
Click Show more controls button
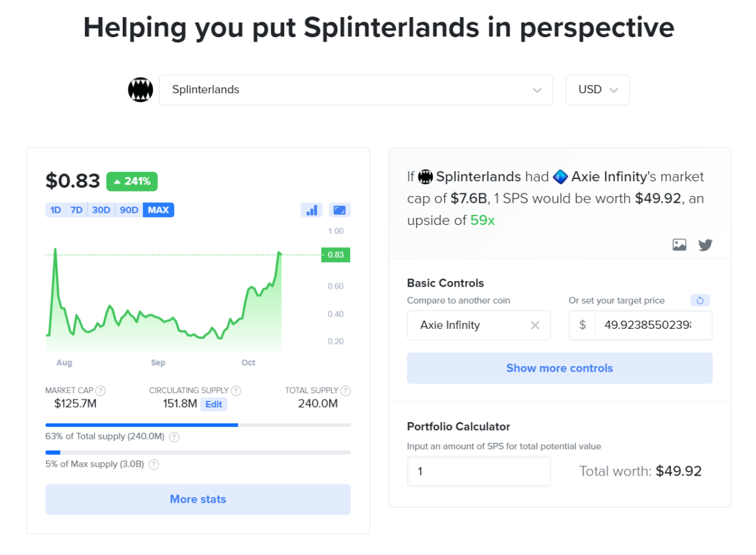coord(559,368)
